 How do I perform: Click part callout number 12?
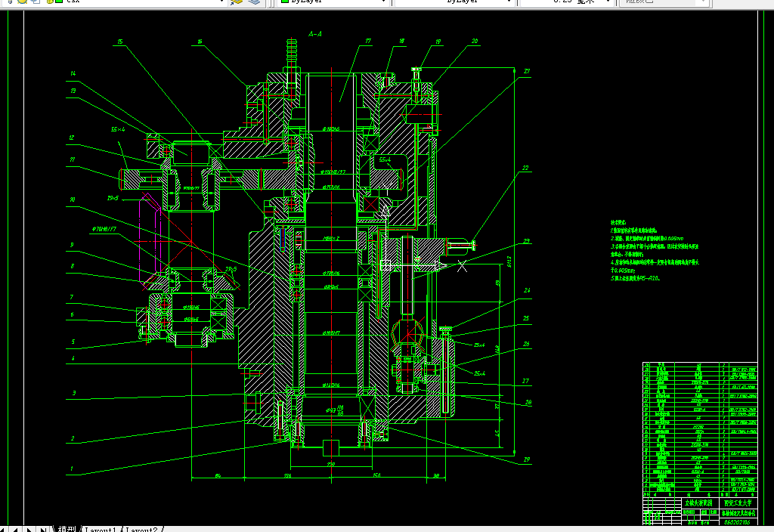point(72,138)
